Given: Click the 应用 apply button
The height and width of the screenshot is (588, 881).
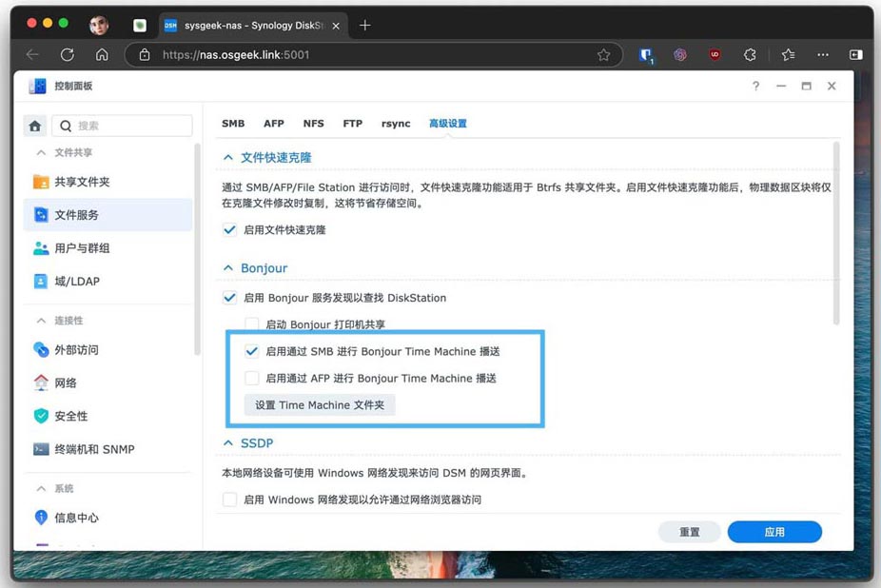Looking at the screenshot, I should coord(774,532).
